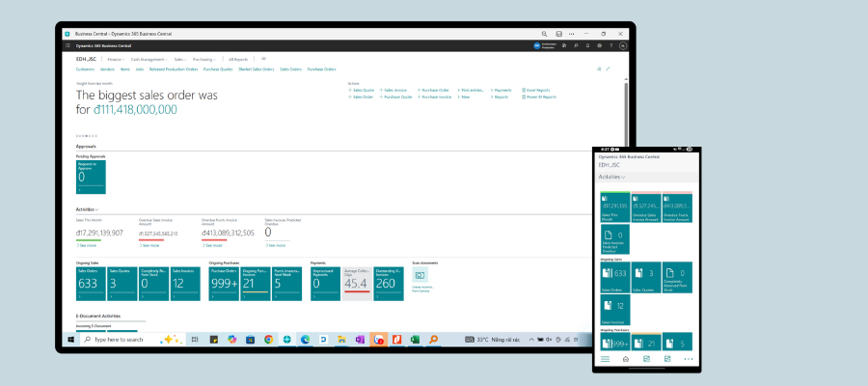Show hidden system tray icons
The width and height of the screenshot is (868, 386).
pyautogui.click(x=531, y=340)
